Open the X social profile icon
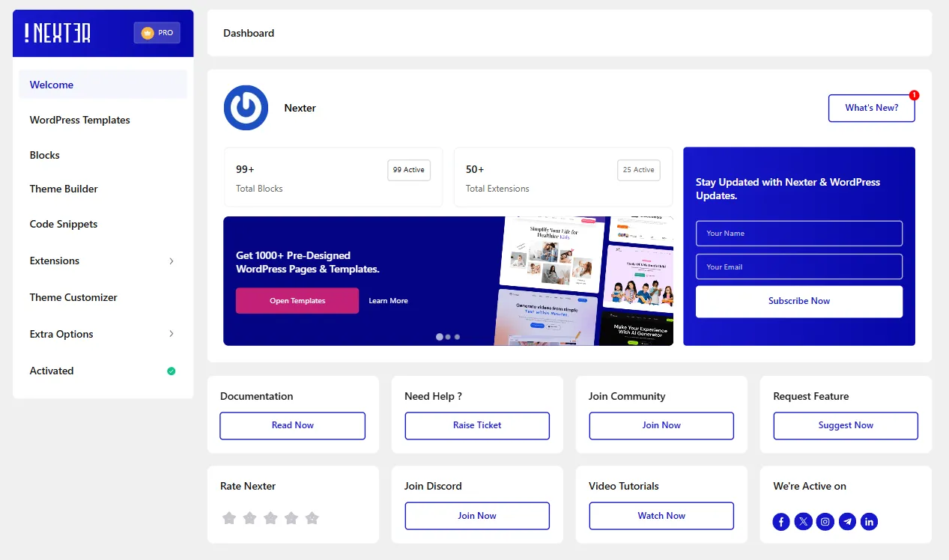This screenshot has width=949, height=560. click(x=803, y=521)
